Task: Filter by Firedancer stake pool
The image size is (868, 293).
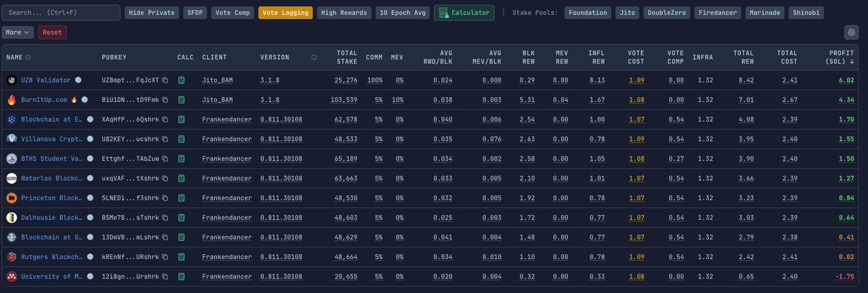Action: 717,13
